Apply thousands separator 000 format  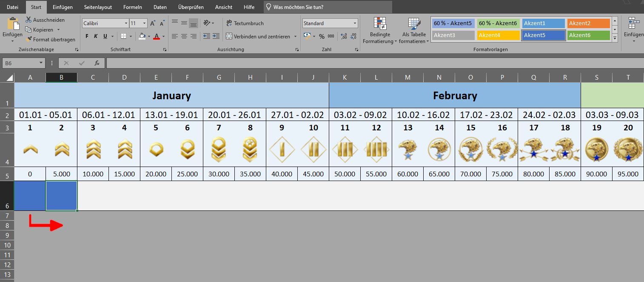coord(331,36)
